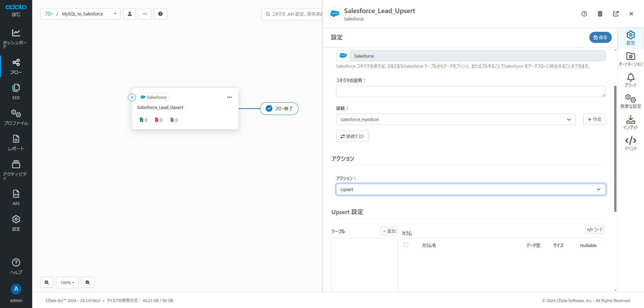The width and height of the screenshot is (644, 308).
Task: Open the Salesforce node's three-dot menu
Action: click(229, 97)
